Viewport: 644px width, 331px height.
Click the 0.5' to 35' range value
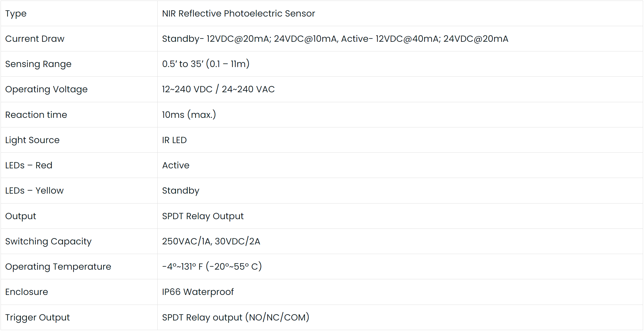click(x=206, y=64)
